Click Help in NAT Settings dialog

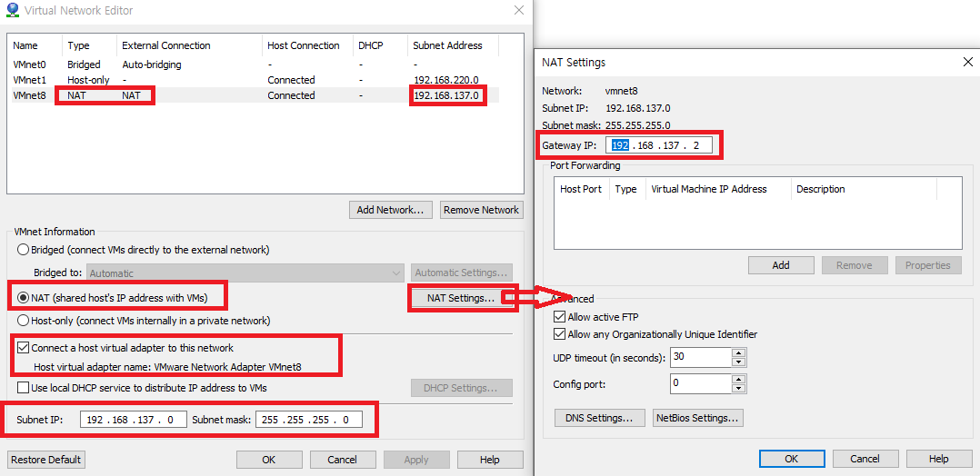[x=939, y=459]
